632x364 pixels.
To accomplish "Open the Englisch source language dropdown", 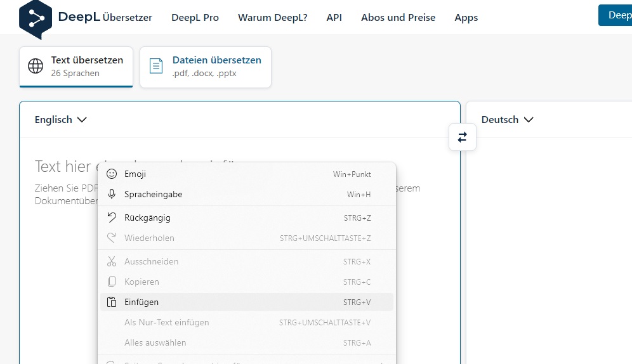I will [x=61, y=119].
